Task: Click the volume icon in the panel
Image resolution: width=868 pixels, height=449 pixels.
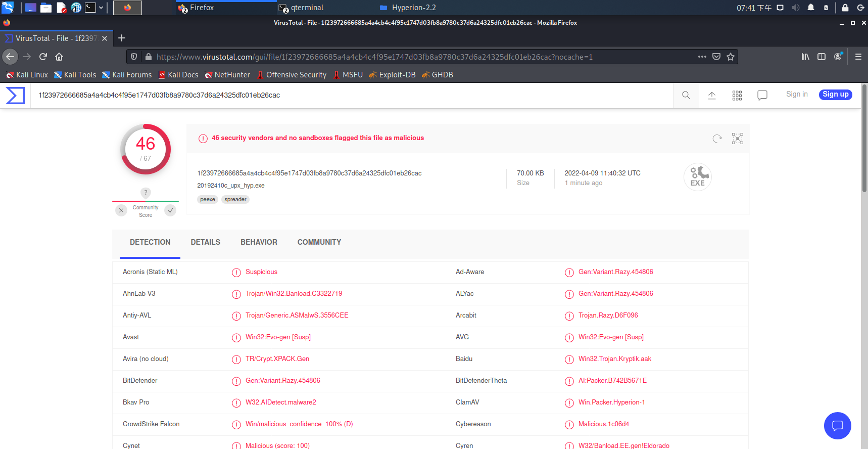Action: [x=796, y=8]
